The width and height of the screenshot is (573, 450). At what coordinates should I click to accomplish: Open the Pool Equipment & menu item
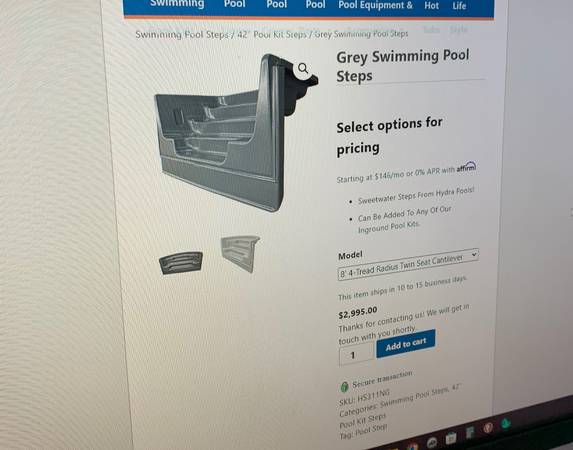(375, 5)
